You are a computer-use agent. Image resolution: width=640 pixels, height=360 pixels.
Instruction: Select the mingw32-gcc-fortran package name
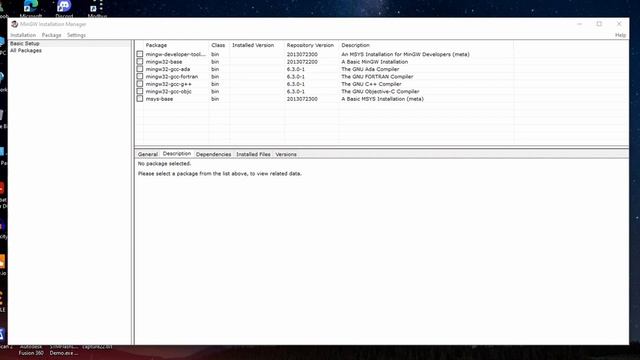172,77
